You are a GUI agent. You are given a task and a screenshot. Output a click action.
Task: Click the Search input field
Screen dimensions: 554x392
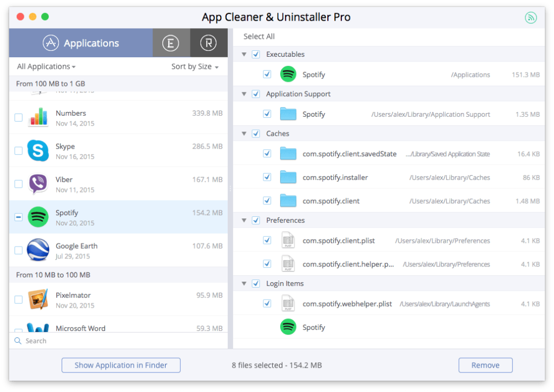119,341
